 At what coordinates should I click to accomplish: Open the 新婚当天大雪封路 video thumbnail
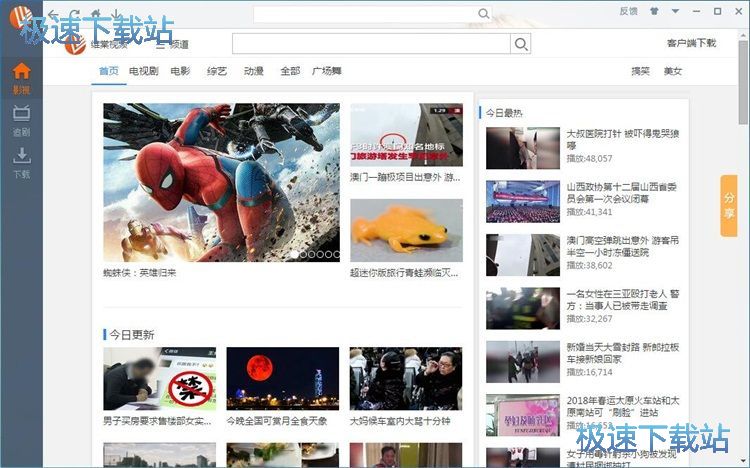(523, 362)
